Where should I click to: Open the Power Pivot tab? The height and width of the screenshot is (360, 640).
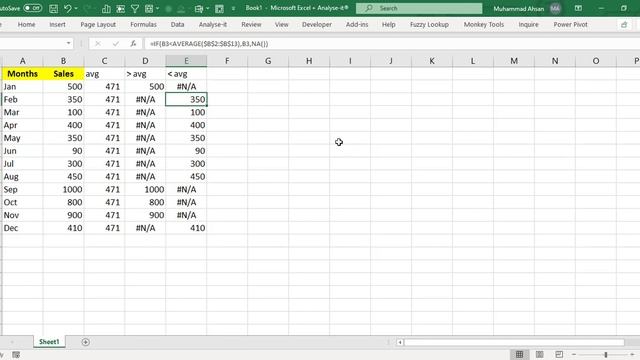coord(571,24)
